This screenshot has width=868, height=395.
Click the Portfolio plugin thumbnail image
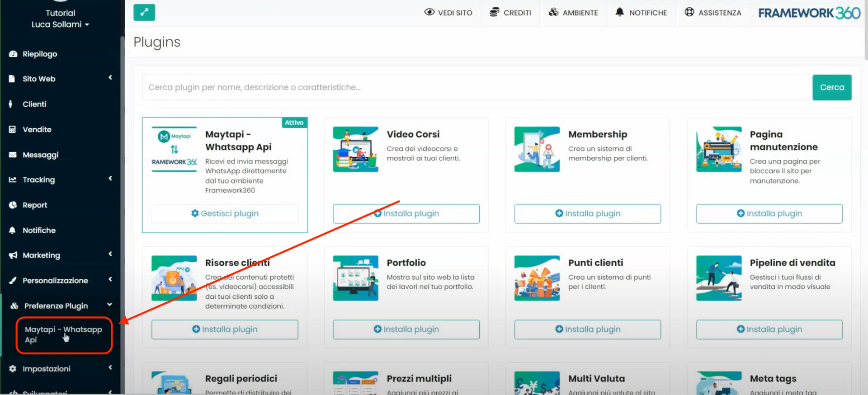355,278
